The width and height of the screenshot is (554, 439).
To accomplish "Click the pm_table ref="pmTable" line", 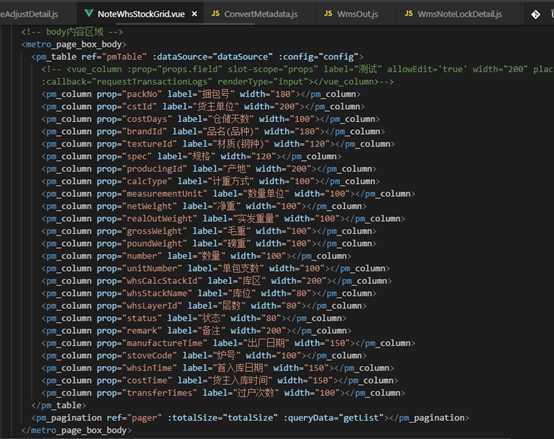I will [x=198, y=57].
